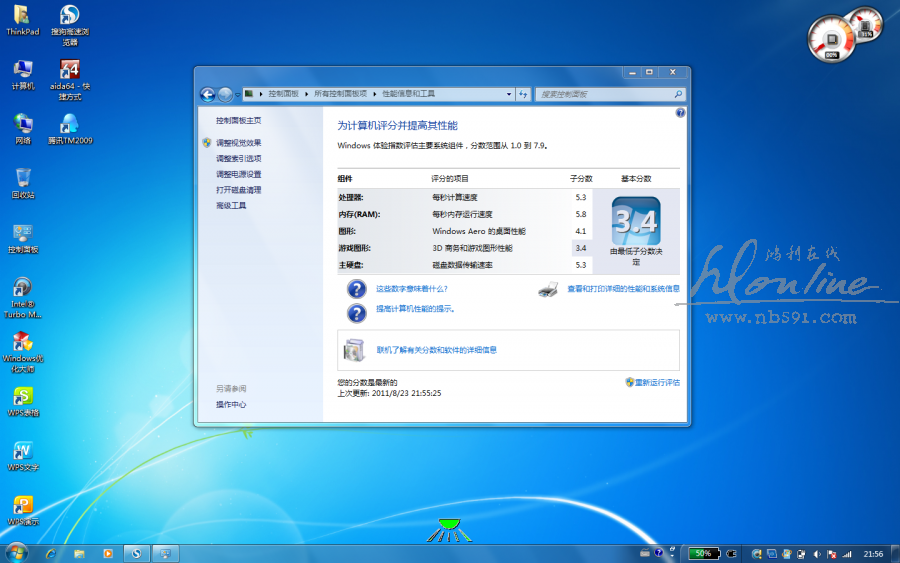The height and width of the screenshot is (563, 900).
Task: Open the 这些数字意味着什么 help link
Action: click(411, 288)
